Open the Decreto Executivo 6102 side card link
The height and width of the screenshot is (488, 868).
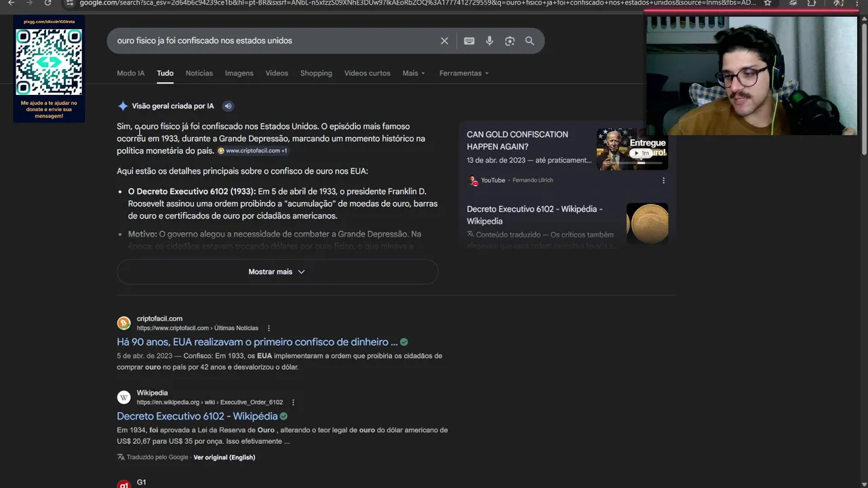point(534,215)
